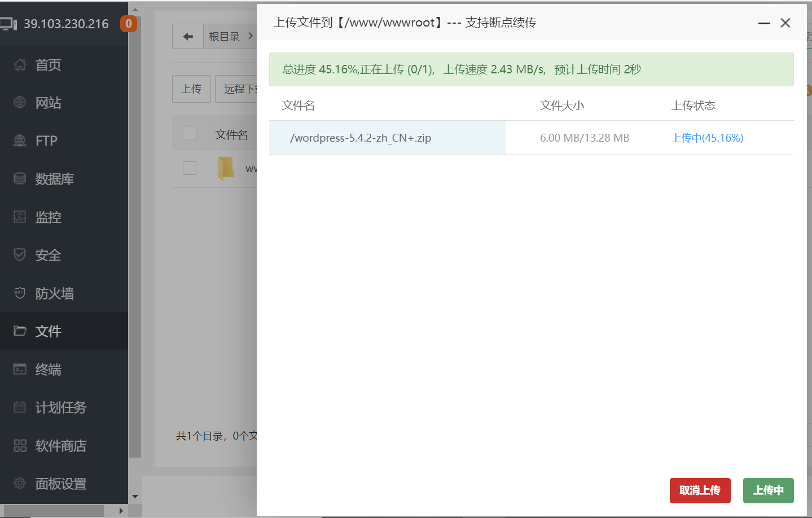The height and width of the screenshot is (518, 812).
Task: Click the grid icon beside 软件商店
Action: coord(20,445)
